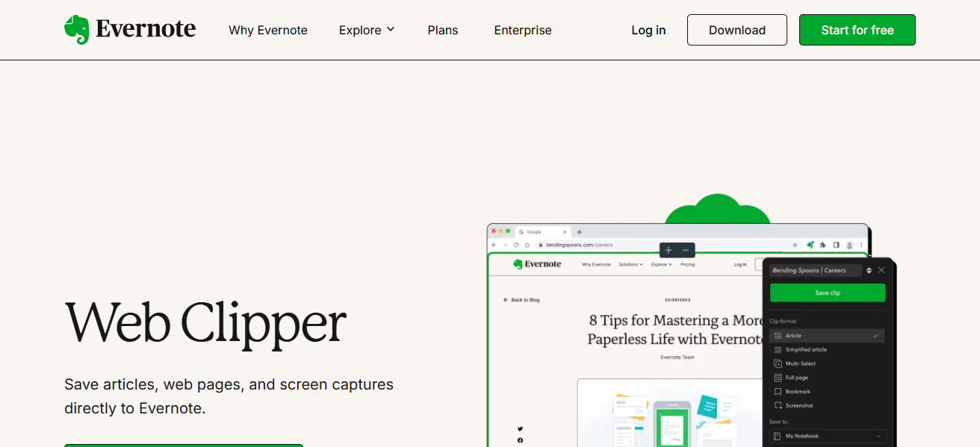Click the 'Evernote Team' author text
This screenshot has width=980, height=447.
click(677, 357)
